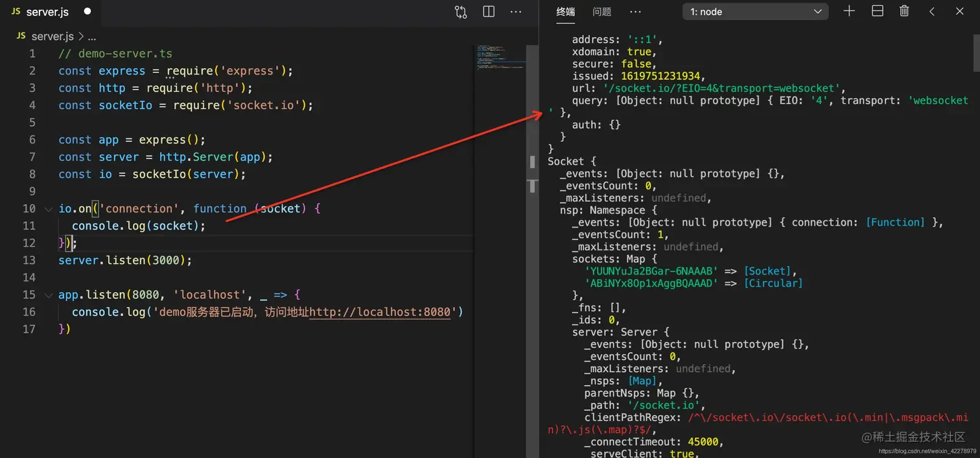Click 'console.log(socket);' on line 11
Image resolution: width=980 pixels, height=458 pixels.
coord(139,226)
